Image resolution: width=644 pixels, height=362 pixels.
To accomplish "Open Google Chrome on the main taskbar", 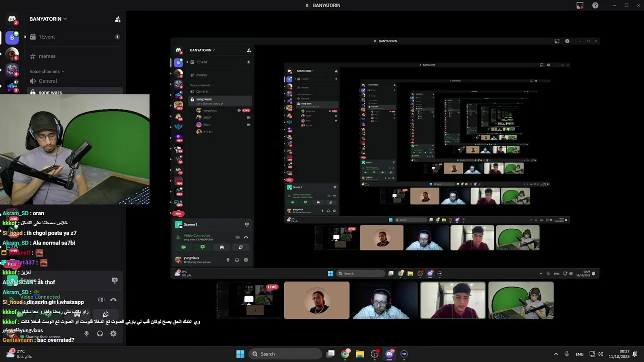I will click(x=345, y=354).
